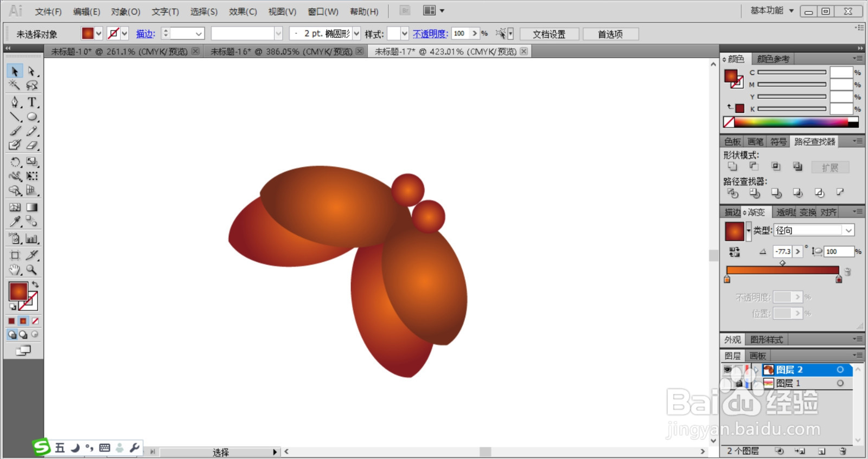
Task: Click left orange gradient stop
Action: click(727, 280)
